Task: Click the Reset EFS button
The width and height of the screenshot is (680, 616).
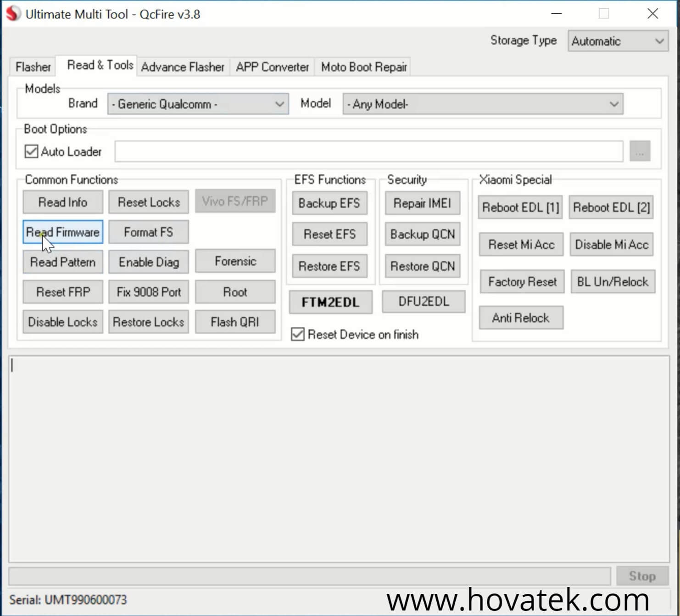Action: [x=329, y=234]
